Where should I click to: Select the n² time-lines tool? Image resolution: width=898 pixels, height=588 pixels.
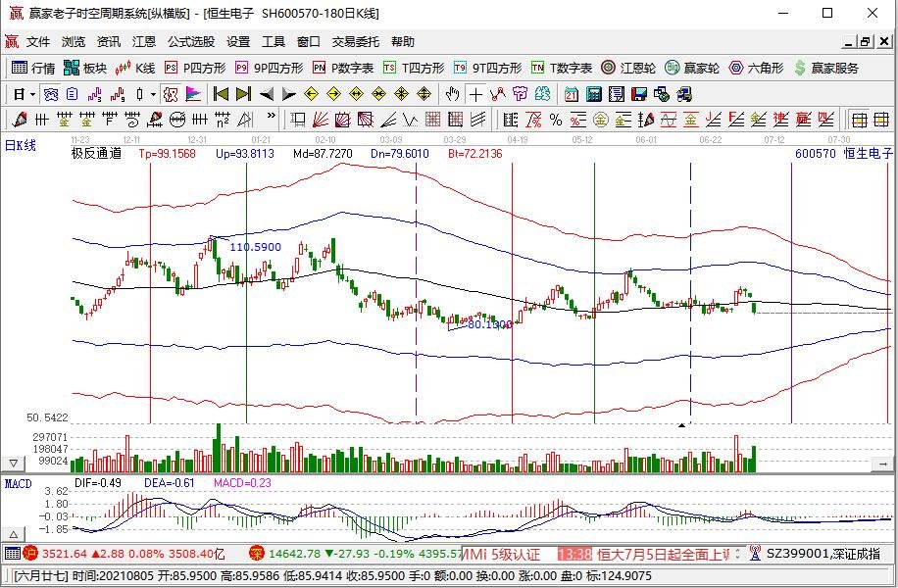pyautogui.click(x=223, y=120)
